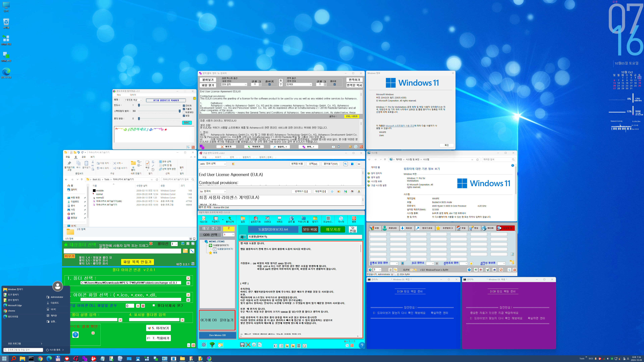Toggle 줄바꿈 checkbox in 번역 옵션
The width and height of the screenshot is (644, 362).
[335, 84]
